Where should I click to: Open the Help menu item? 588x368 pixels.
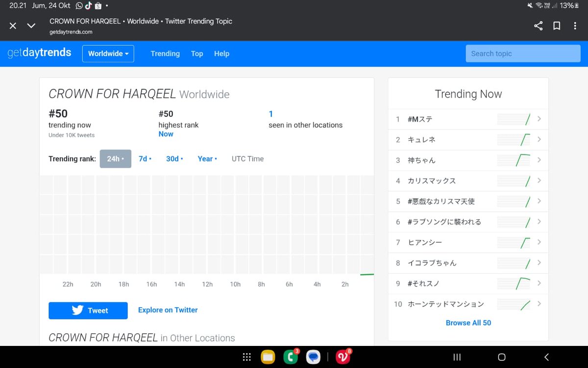pos(221,53)
